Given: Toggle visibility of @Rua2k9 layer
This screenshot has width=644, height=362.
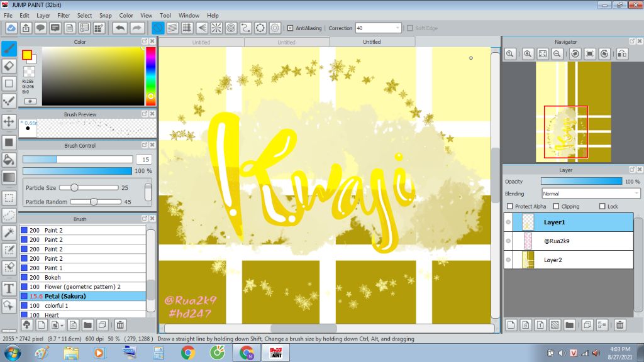Looking at the screenshot, I should click(x=508, y=241).
